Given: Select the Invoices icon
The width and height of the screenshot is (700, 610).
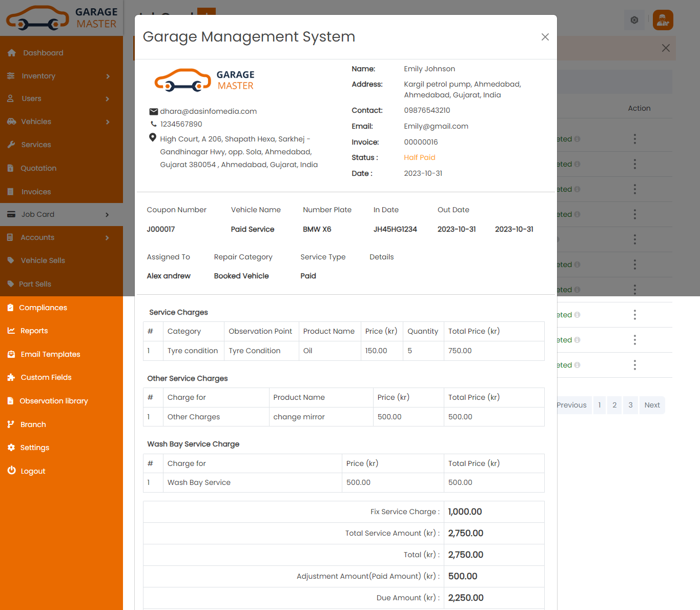Looking at the screenshot, I should pos(11,191).
